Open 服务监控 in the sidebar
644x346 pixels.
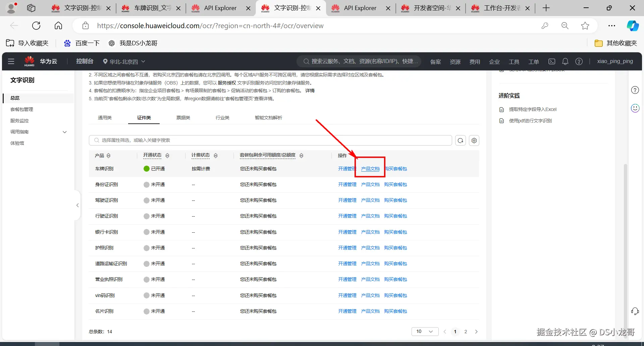point(19,121)
